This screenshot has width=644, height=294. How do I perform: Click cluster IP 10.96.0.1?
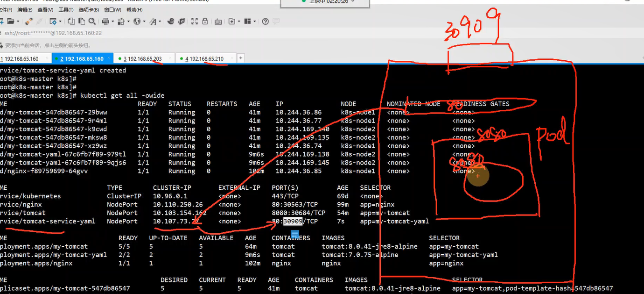point(170,196)
